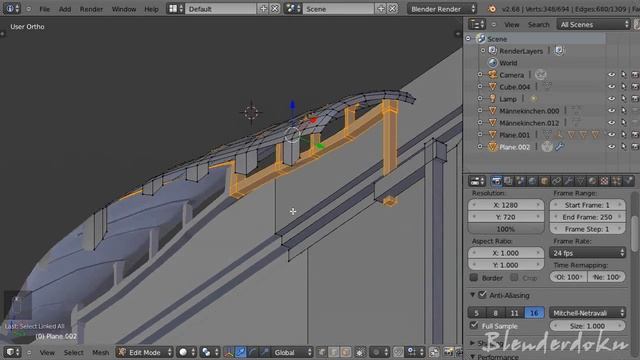The height and width of the screenshot is (360, 640).
Task: Open the Physics properties tab
Action: click(629, 181)
